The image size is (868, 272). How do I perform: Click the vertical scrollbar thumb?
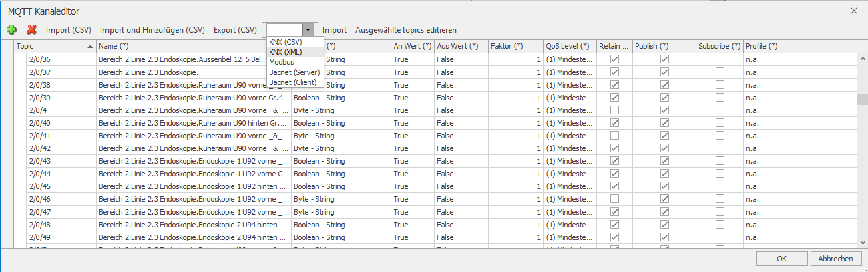coord(862,100)
